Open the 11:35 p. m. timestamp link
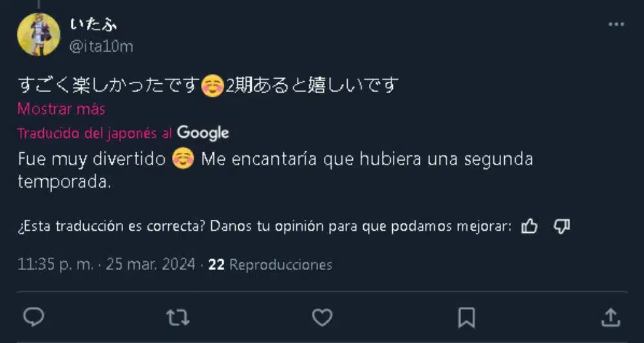This screenshot has width=644, height=343. 55,265
